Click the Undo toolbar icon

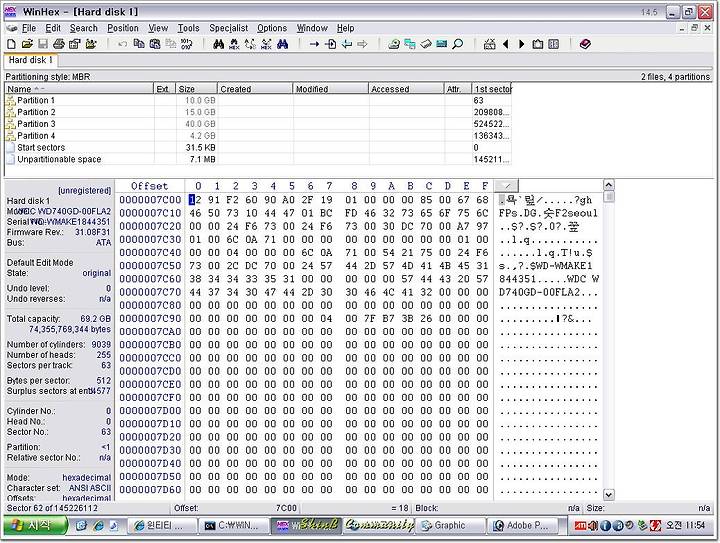click(x=122, y=44)
